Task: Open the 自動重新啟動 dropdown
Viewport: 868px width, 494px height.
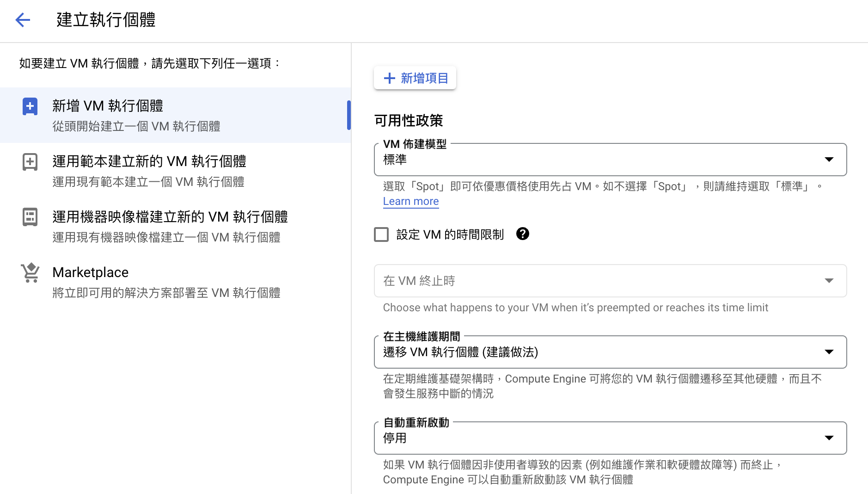Action: click(610, 438)
